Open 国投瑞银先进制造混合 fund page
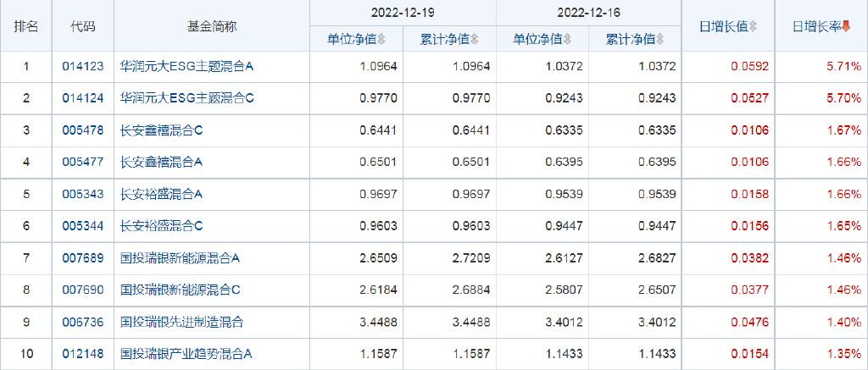This screenshot has width=868, height=370. tap(182, 322)
